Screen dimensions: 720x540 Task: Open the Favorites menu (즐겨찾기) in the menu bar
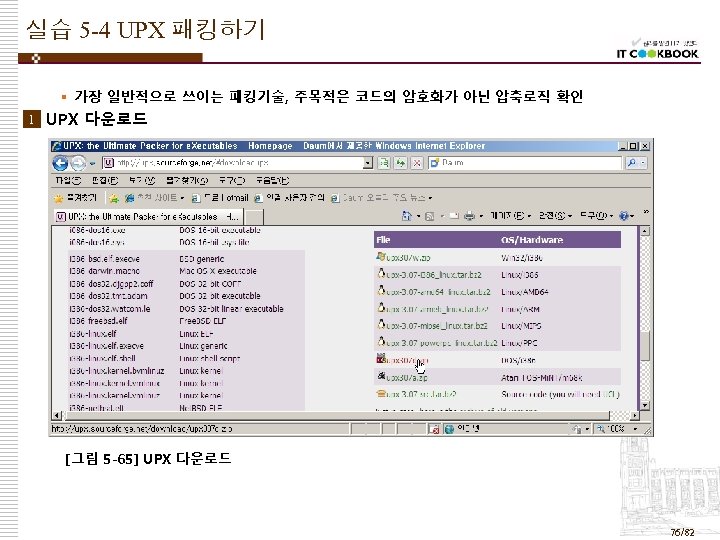click(x=187, y=180)
